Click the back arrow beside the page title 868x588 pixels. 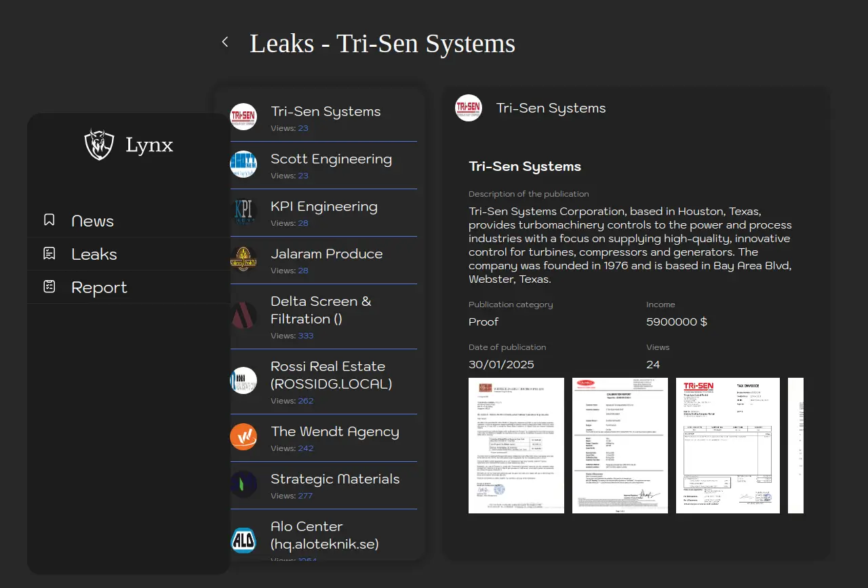tap(225, 42)
